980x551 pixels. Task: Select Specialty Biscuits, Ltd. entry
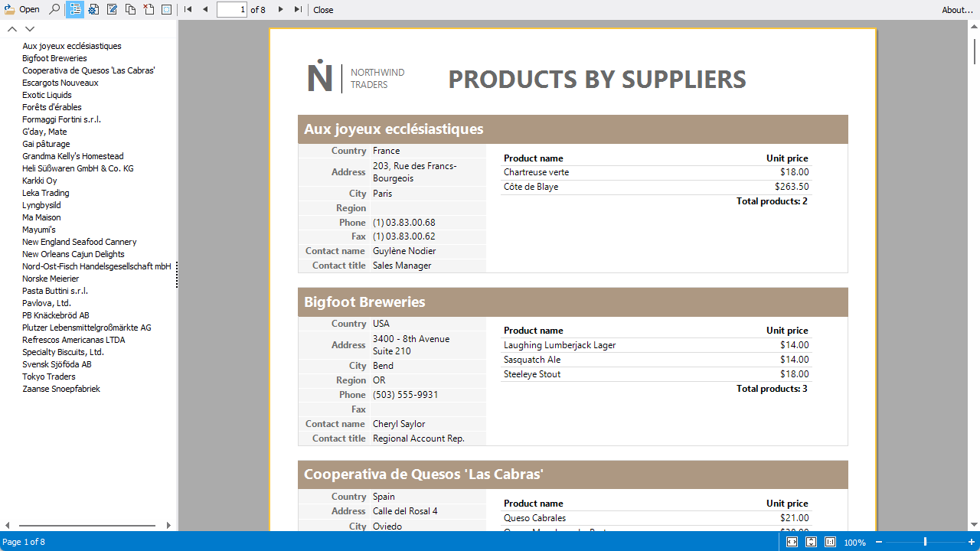(63, 352)
